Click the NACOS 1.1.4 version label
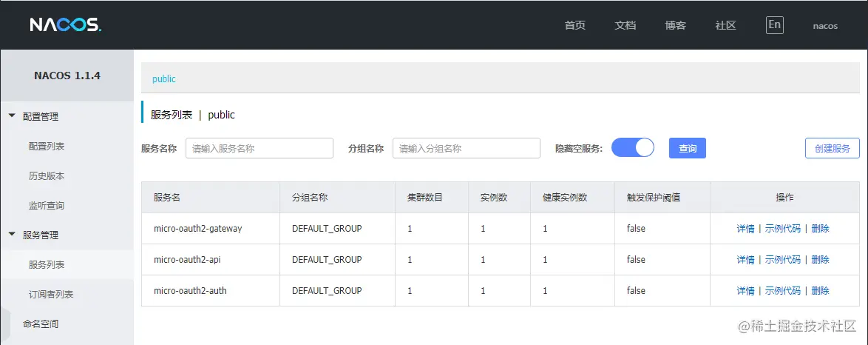This screenshot has height=345, width=868. click(67, 76)
